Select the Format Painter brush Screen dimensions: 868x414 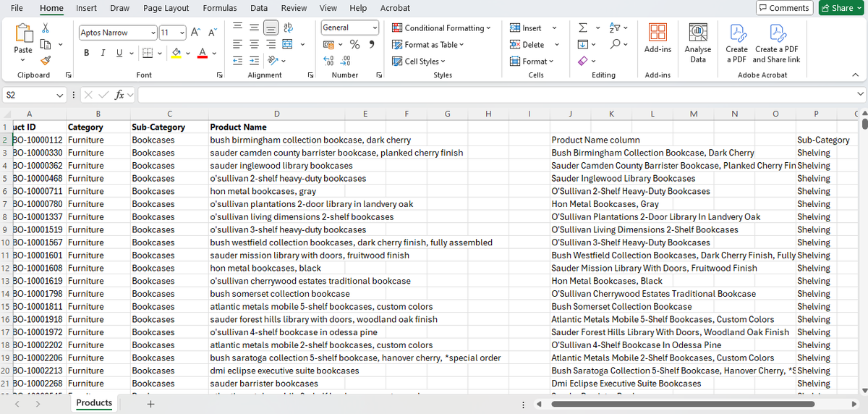46,61
